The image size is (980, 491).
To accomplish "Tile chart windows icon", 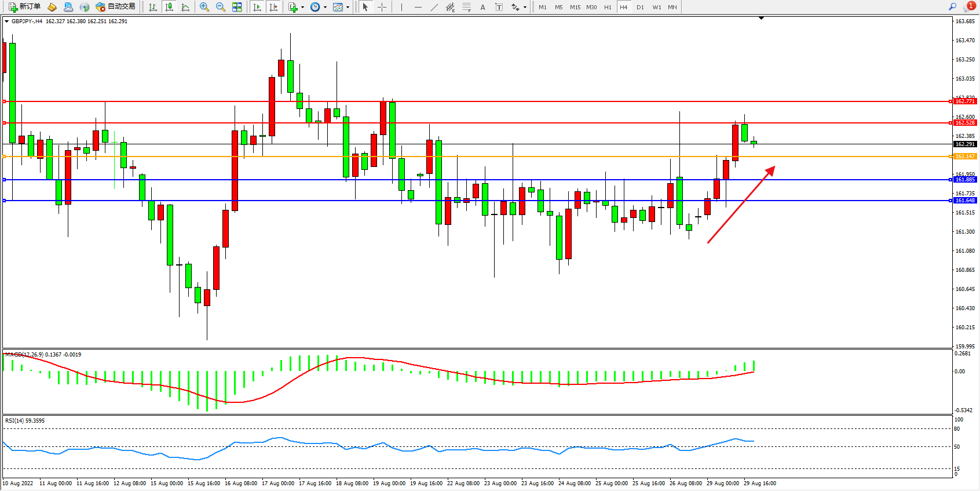I will [x=237, y=8].
